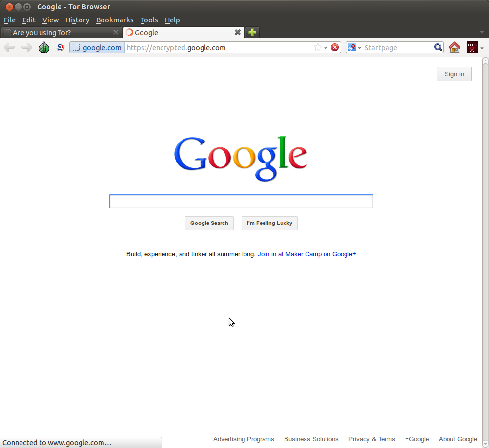Open the History menu
Viewport: 489px width, 448px height.
click(77, 20)
